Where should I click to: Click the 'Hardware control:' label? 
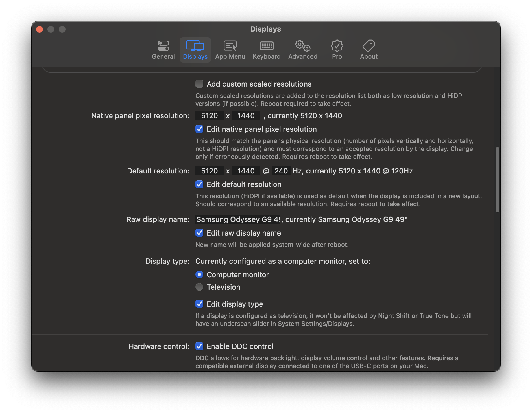159,346
